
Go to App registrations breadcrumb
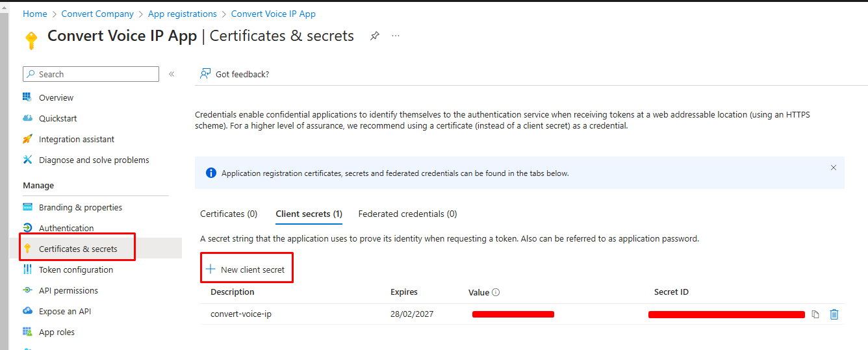point(183,14)
